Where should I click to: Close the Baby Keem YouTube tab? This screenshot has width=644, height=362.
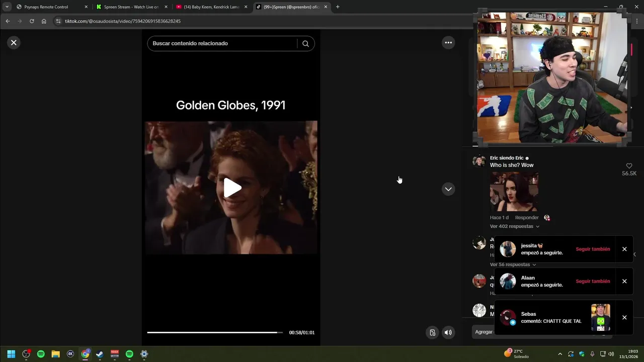246,7
